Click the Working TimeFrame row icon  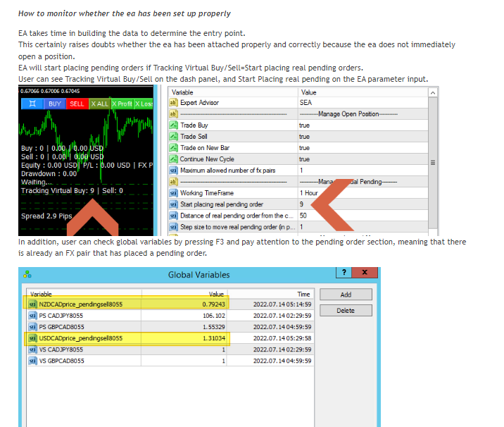(x=173, y=193)
